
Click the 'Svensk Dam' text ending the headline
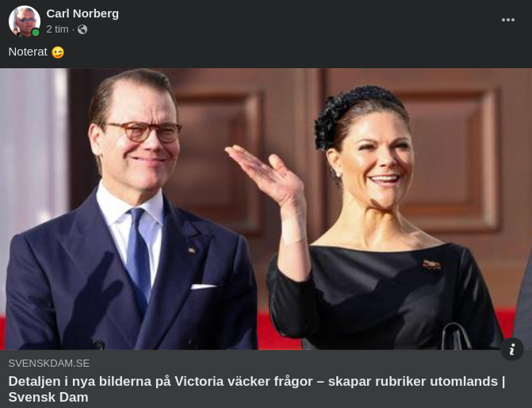[48, 397]
